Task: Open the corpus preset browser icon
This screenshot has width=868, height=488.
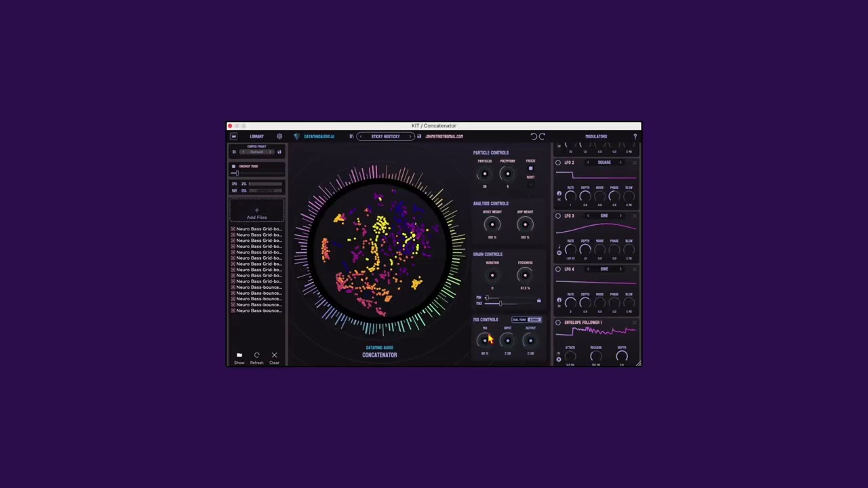Action: click(234, 152)
